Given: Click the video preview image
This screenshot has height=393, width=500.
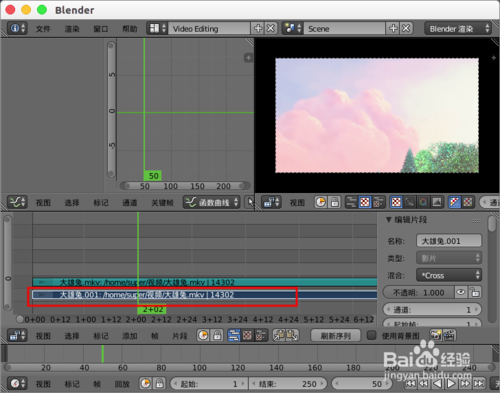Looking at the screenshot, I should pos(377,115).
